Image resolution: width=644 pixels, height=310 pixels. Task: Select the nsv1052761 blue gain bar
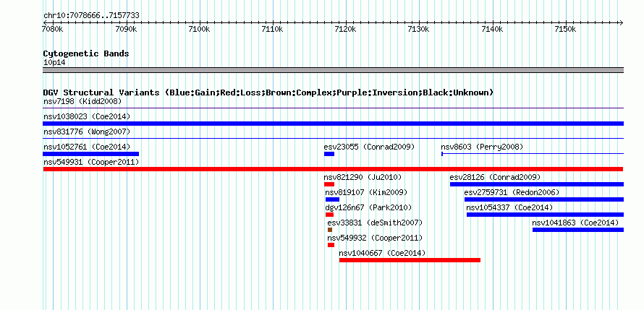click(90, 154)
